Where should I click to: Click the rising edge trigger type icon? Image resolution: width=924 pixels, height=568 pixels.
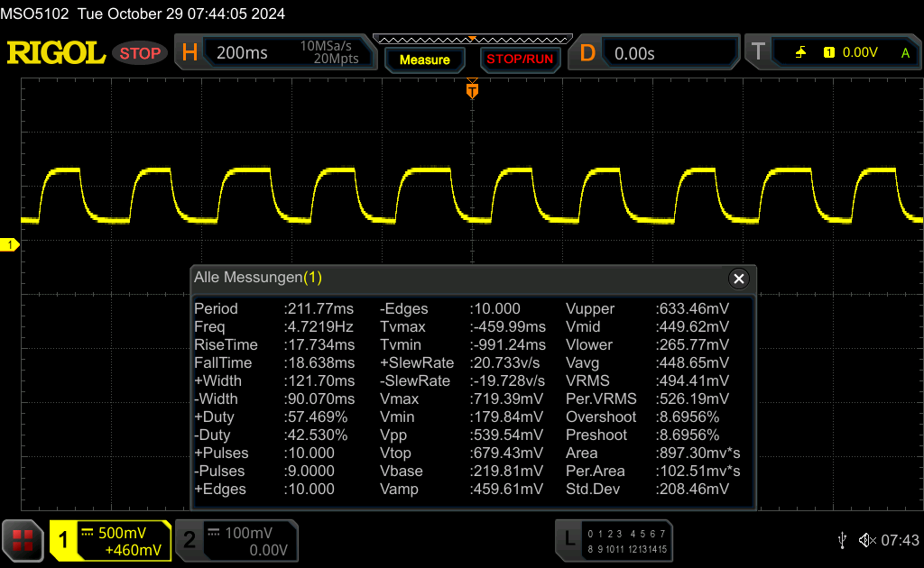tap(800, 53)
